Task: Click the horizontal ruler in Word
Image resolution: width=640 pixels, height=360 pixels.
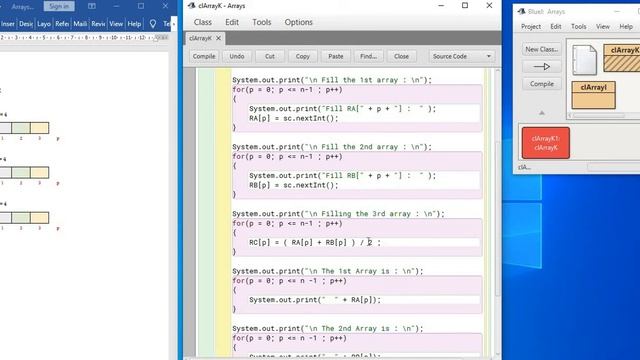Action: [84, 38]
